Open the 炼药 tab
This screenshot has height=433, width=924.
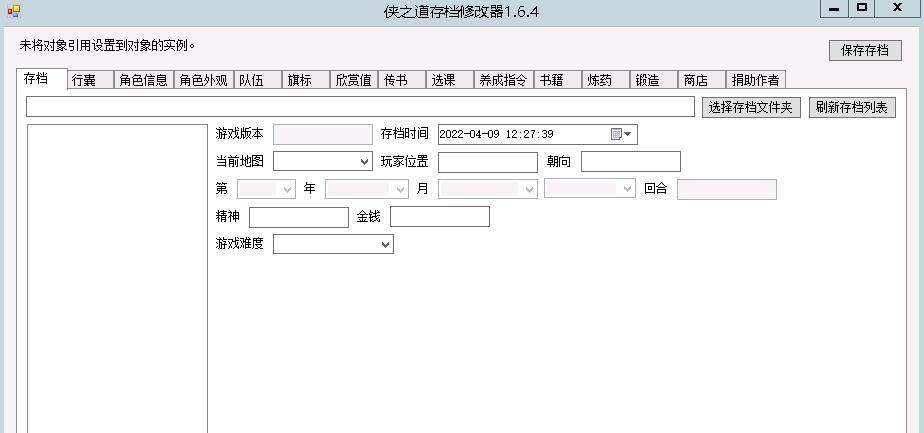605,81
